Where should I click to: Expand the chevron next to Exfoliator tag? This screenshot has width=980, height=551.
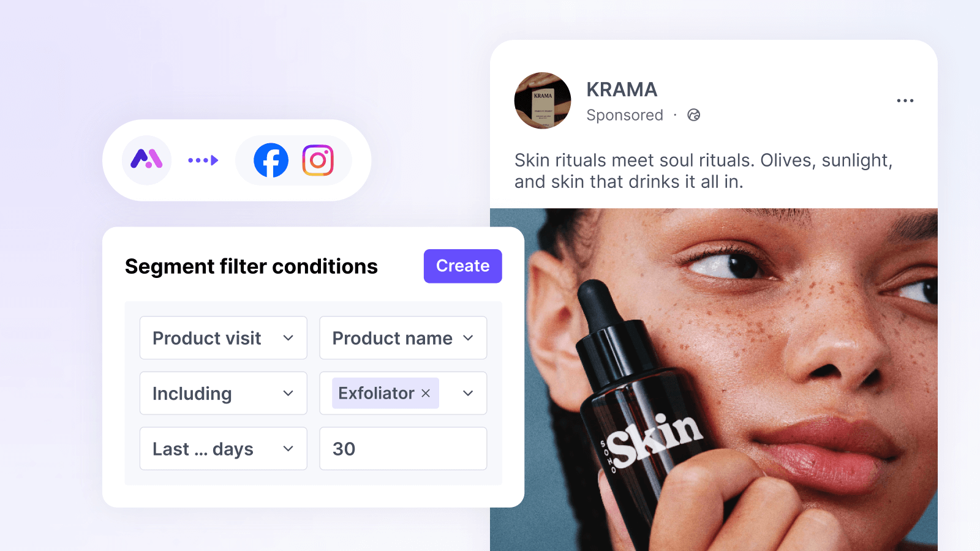point(468,393)
